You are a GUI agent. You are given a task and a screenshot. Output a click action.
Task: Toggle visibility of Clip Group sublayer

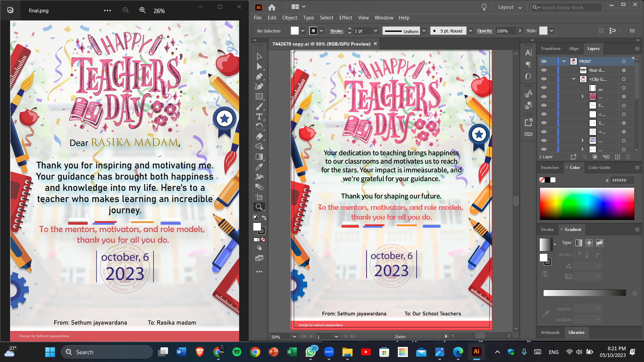click(544, 79)
